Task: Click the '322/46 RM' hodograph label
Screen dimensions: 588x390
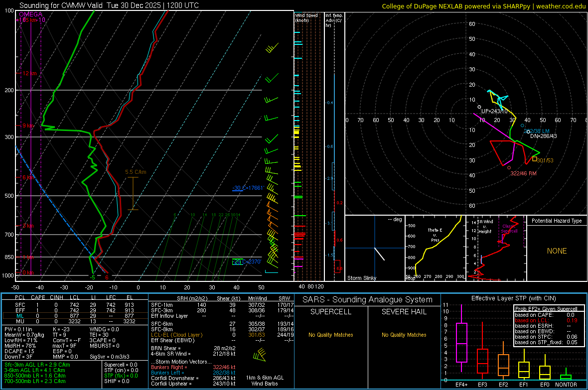Action: click(x=524, y=174)
